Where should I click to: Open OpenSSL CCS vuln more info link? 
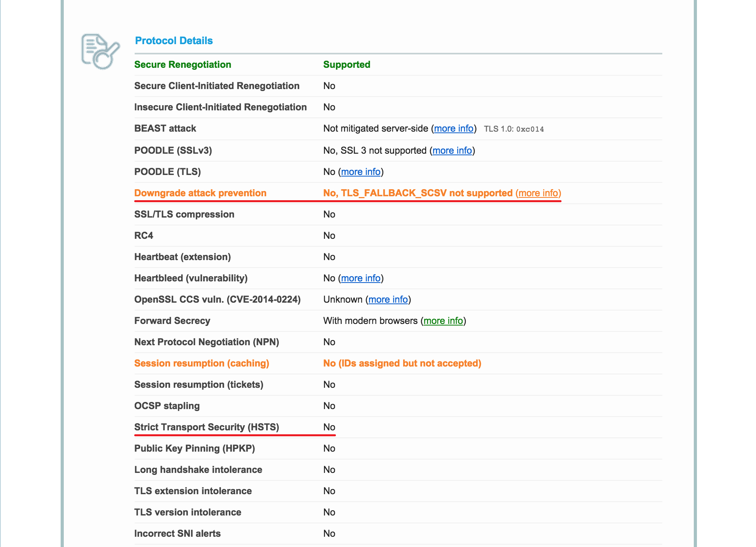click(x=388, y=300)
